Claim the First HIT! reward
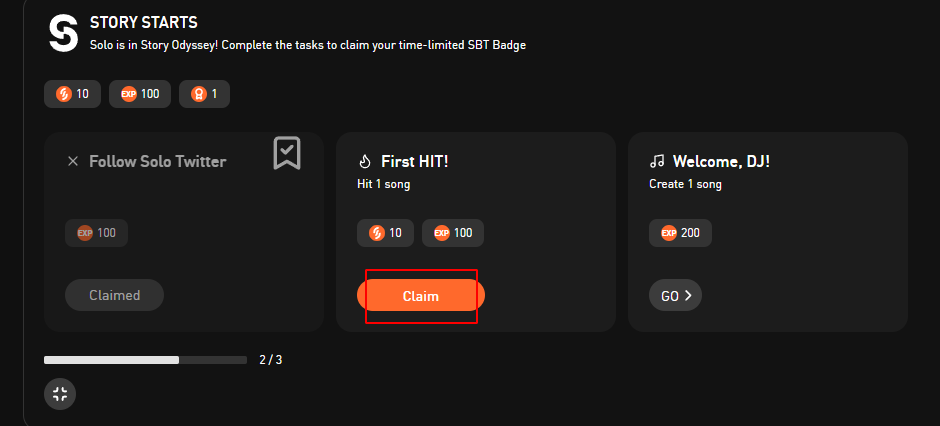The width and height of the screenshot is (940, 426). (421, 295)
